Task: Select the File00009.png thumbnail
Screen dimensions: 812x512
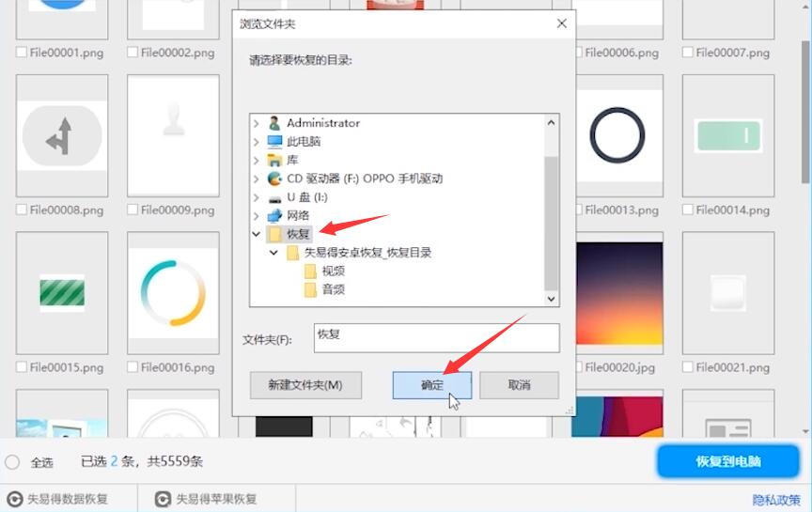Action: point(173,135)
